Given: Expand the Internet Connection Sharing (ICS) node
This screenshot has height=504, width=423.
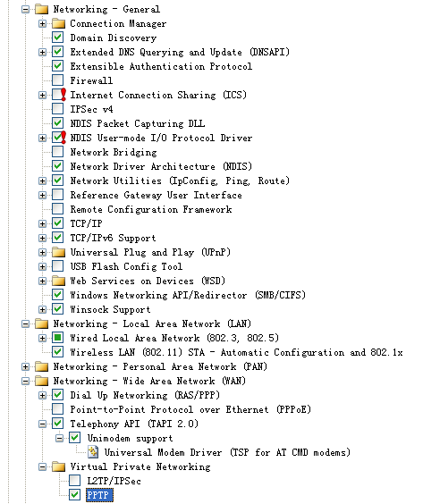Looking at the screenshot, I should (x=42, y=95).
